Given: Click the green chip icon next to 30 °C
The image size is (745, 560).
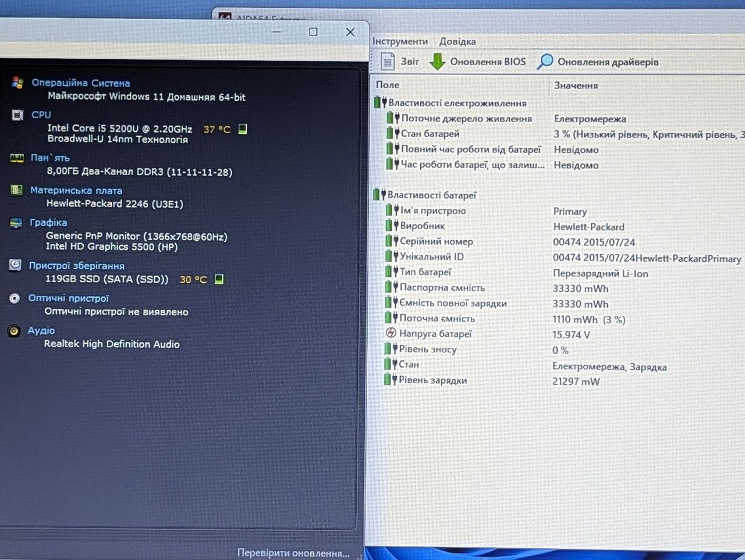Looking at the screenshot, I should coord(219,279).
